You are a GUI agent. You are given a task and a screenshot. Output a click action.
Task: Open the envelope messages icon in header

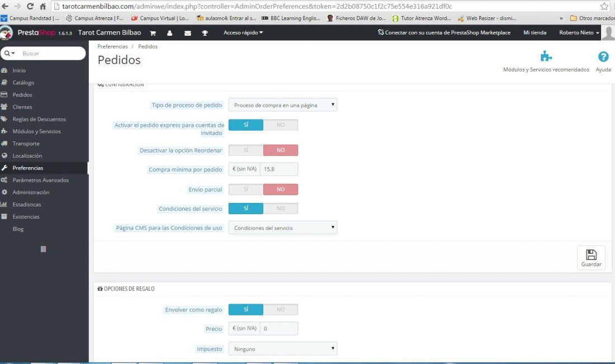[x=188, y=33]
